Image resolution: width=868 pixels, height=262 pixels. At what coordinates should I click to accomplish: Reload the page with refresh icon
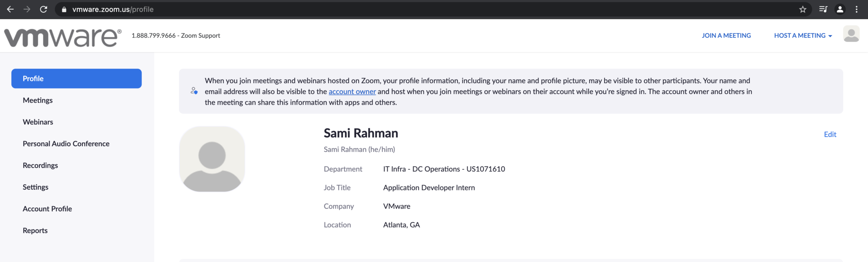pyautogui.click(x=43, y=9)
